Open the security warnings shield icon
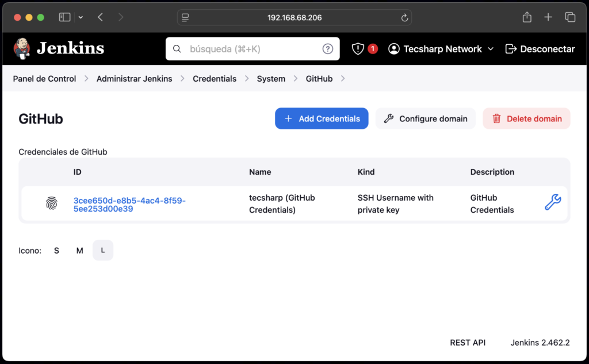 point(358,49)
